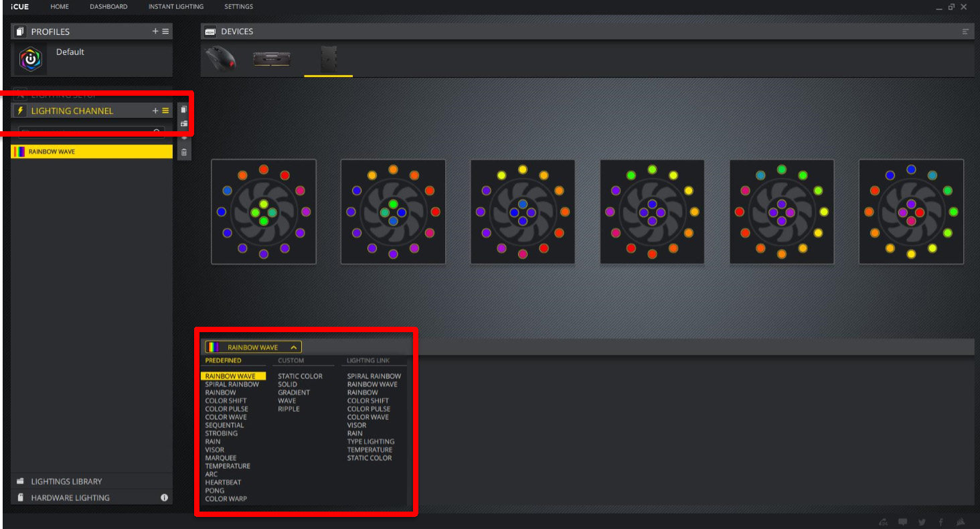Choose Solid in the Custom list
This screenshot has height=529, width=980.
[x=287, y=384]
